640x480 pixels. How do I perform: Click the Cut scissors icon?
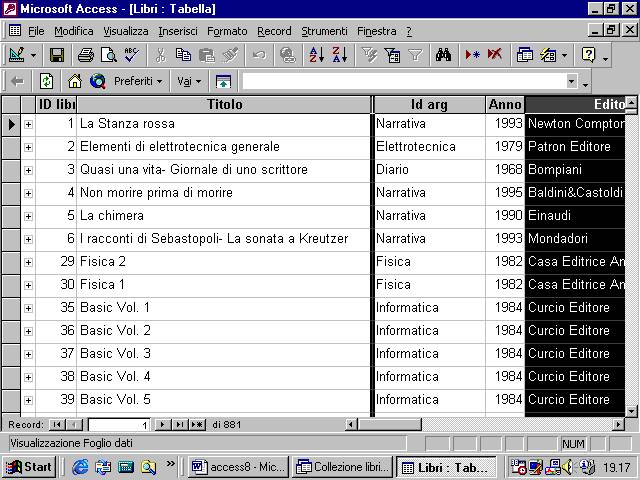(x=160, y=55)
